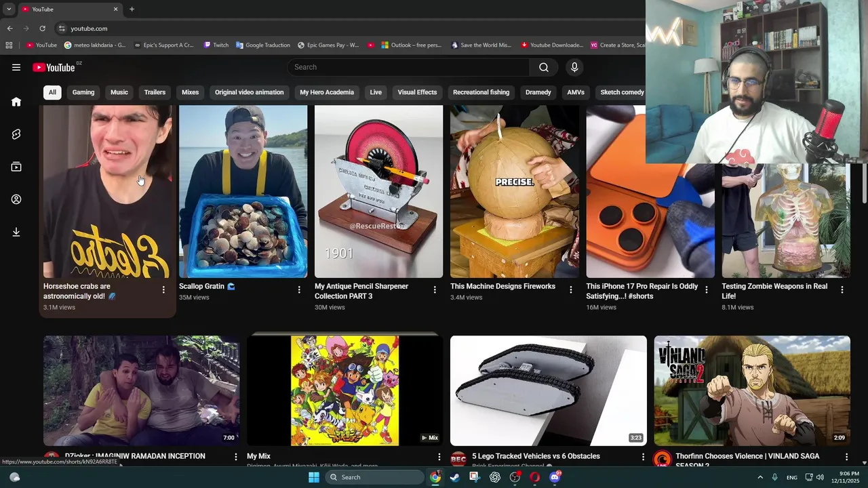Select the AMVs filter chip

(576, 92)
